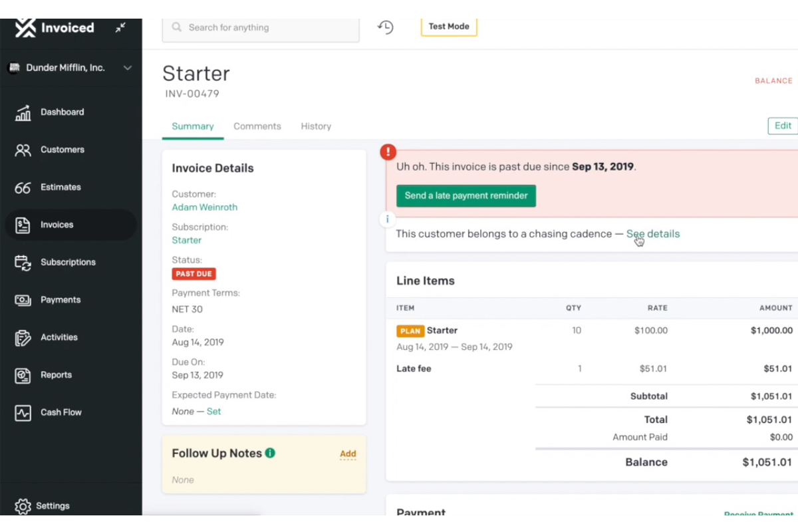
Task: Click the Adam Weinroth customer link
Action: [205, 207]
